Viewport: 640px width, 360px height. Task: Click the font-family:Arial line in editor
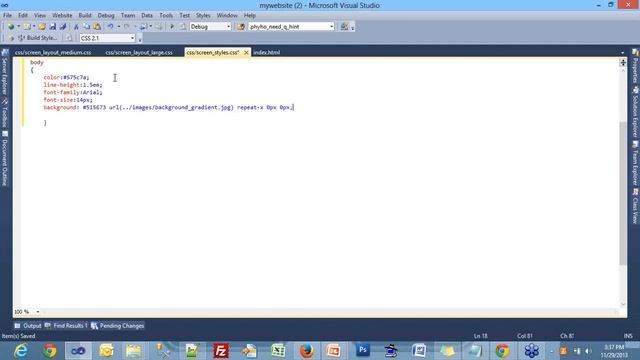[x=73, y=93]
